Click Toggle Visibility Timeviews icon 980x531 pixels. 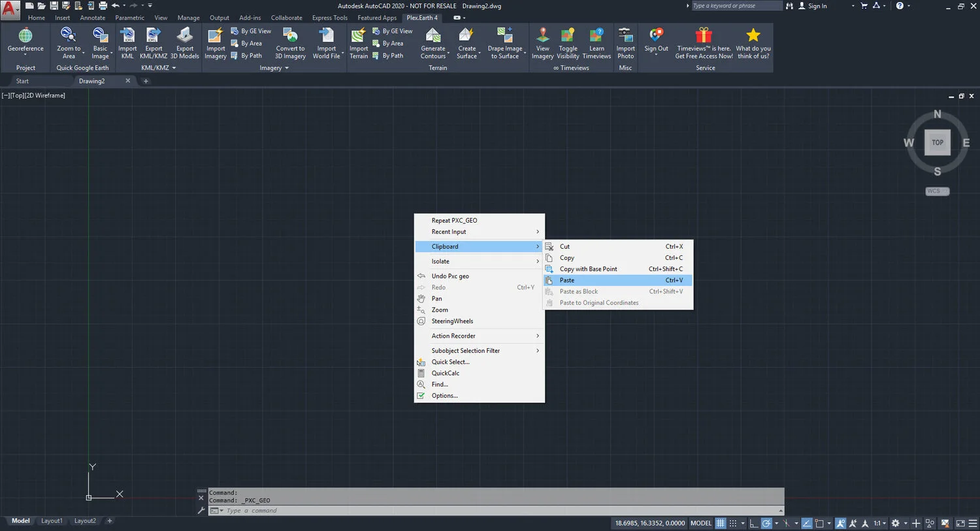[x=568, y=35]
